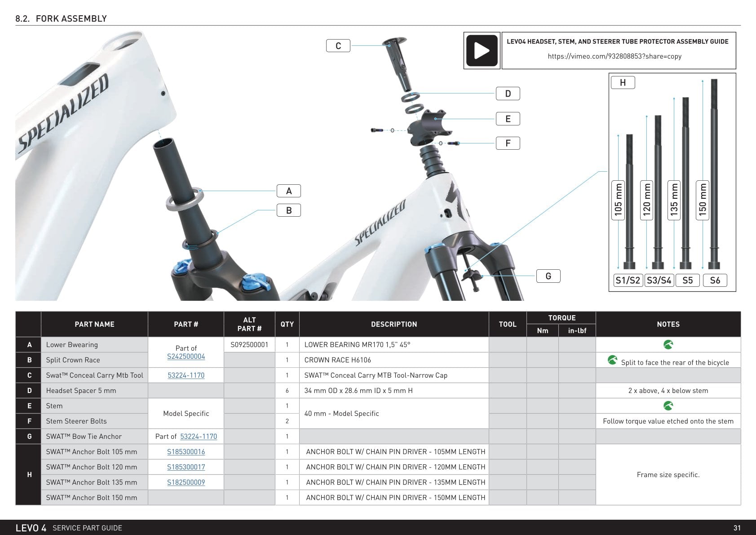Click the LEVO4 assembly guide video title
756x535 pixels.
coord(618,41)
